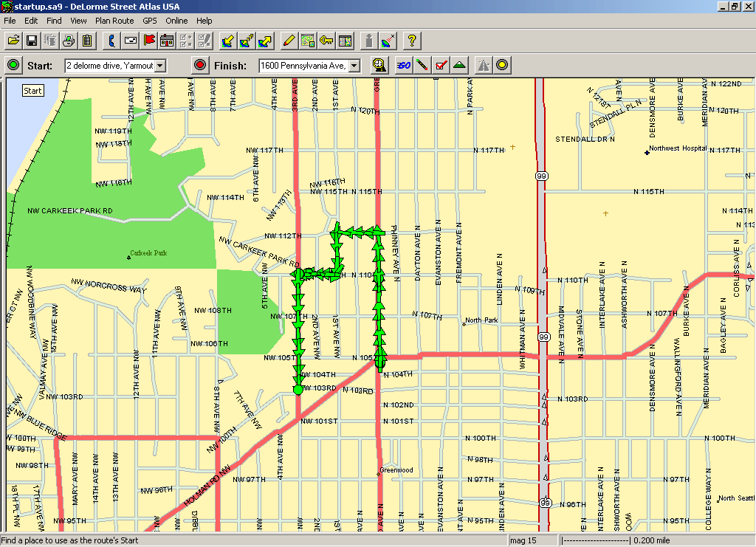Click the yellow key icon
756x547 pixels.
click(x=326, y=41)
